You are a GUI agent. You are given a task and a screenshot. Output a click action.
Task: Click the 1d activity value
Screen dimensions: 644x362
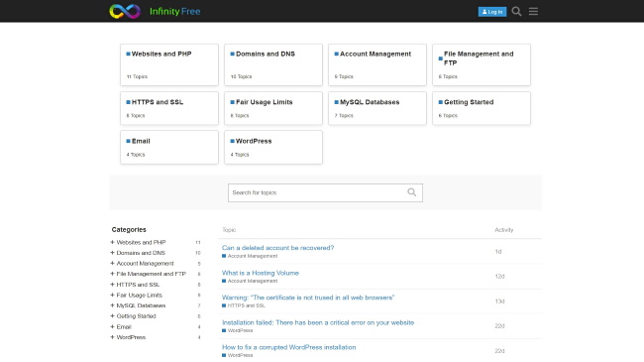coord(498,251)
